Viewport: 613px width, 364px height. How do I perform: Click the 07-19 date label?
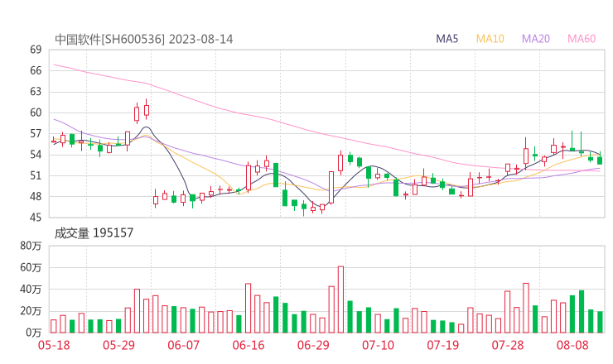click(x=443, y=345)
